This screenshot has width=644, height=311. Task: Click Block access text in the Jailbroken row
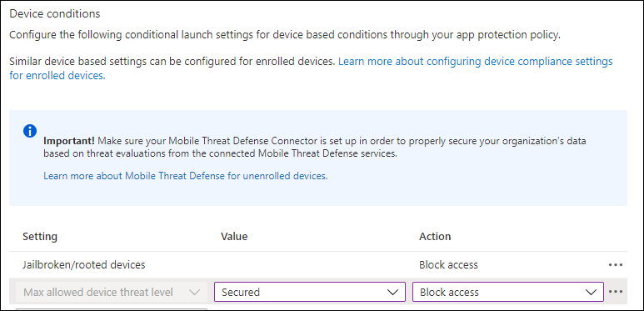tap(448, 265)
